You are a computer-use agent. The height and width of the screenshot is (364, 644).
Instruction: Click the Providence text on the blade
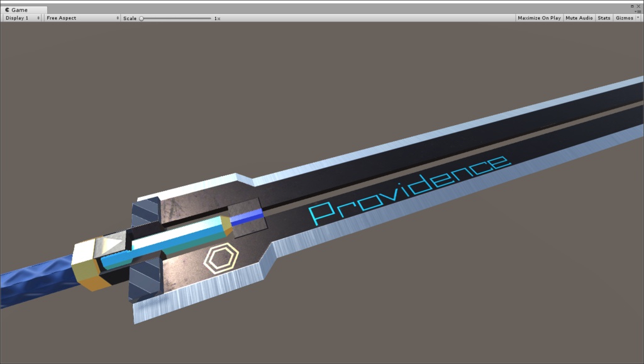410,190
